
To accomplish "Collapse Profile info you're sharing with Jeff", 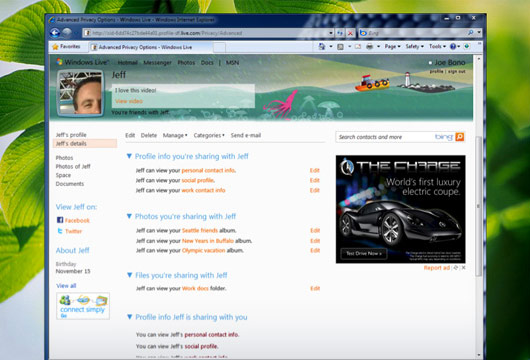I will tap(129, 156).
